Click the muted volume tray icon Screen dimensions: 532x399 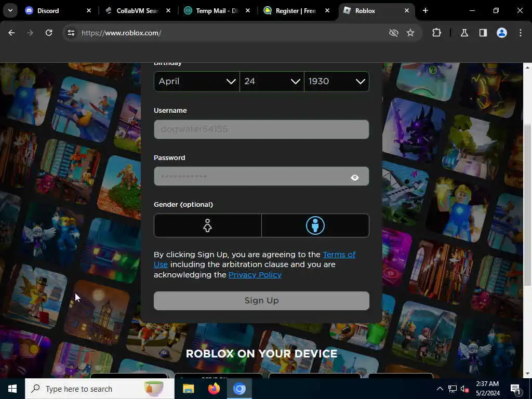click(465, 389)
